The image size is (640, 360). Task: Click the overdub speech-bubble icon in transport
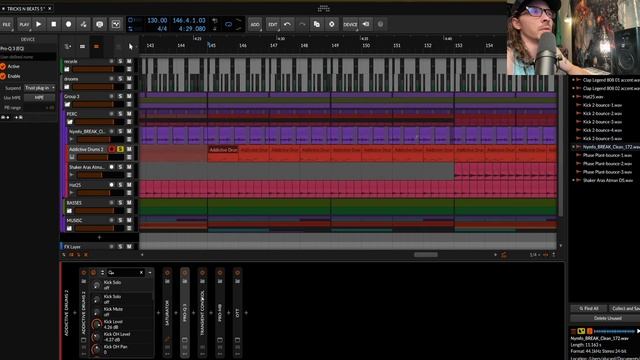coord(100,24)
